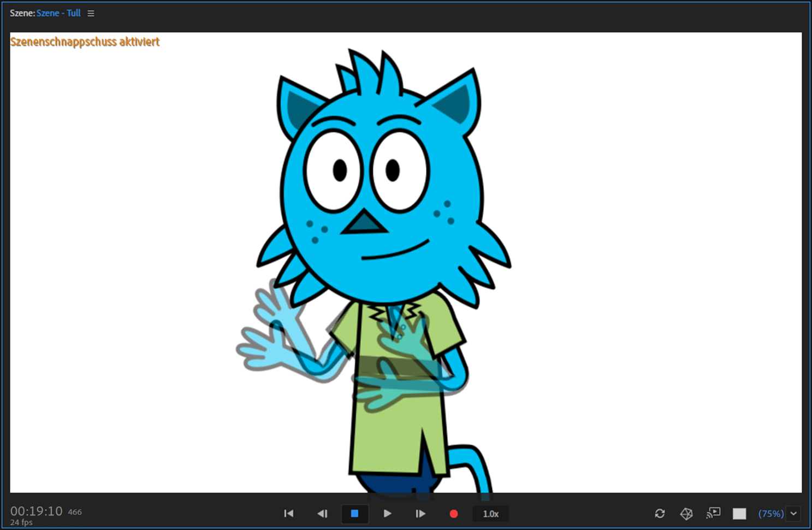Screen dimensions: 812x530
Task: Play the scene
Action: click(x=387, y=514)
